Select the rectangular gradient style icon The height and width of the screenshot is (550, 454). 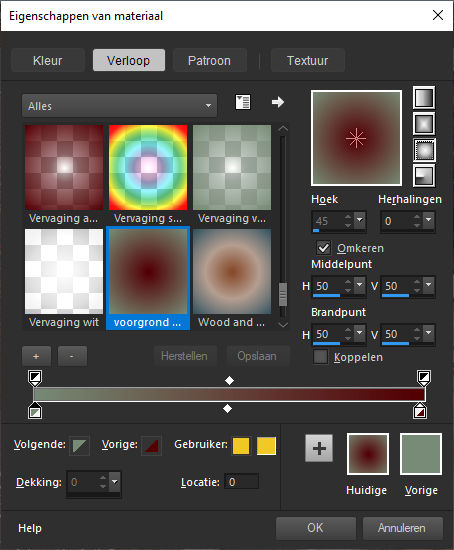tap(424, 123)
